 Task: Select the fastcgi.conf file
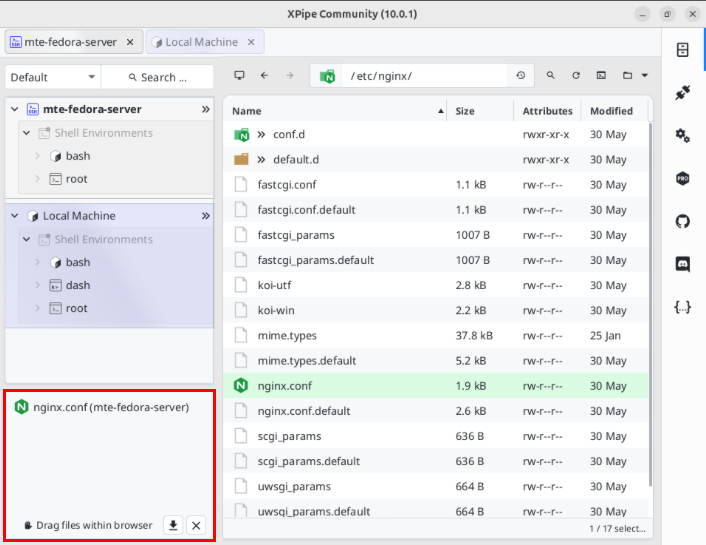[x=436, y=185]
